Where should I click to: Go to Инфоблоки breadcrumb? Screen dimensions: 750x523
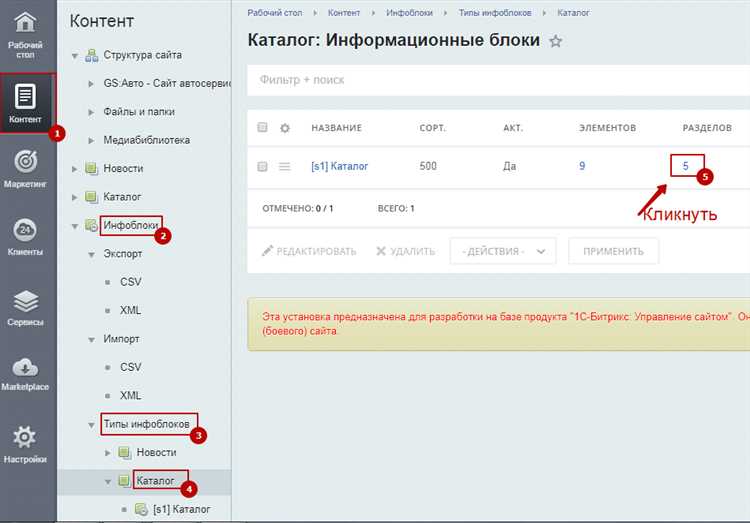(409, 13)
